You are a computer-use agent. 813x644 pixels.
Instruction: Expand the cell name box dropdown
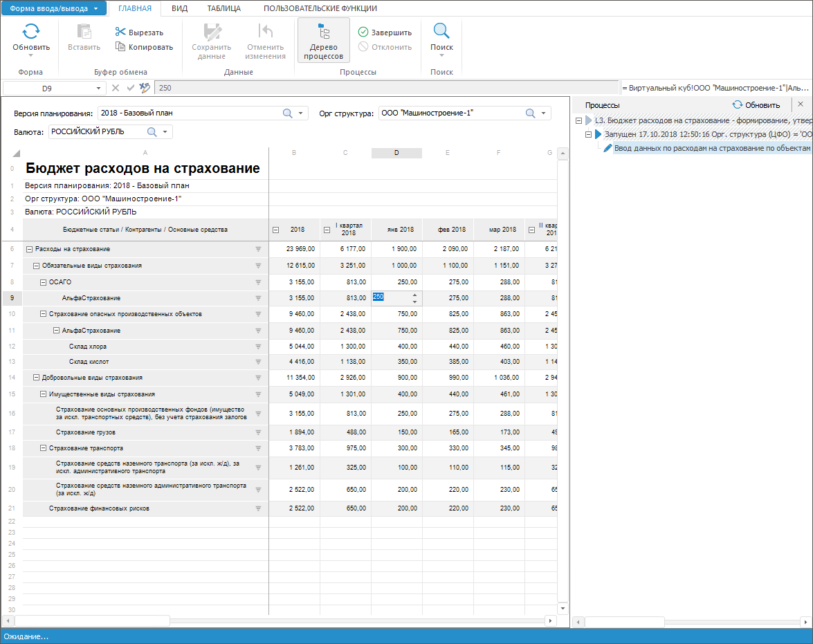(98, 88)
